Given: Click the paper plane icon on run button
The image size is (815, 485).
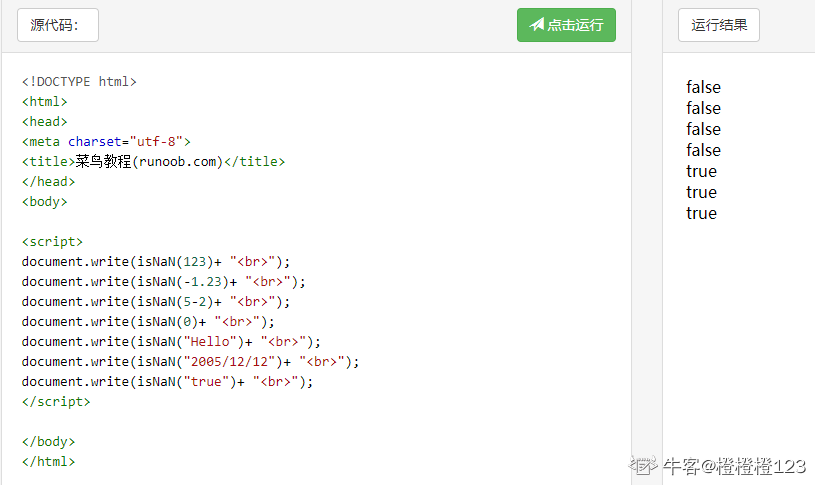Looking at the screenshot, I should (537, 24).
